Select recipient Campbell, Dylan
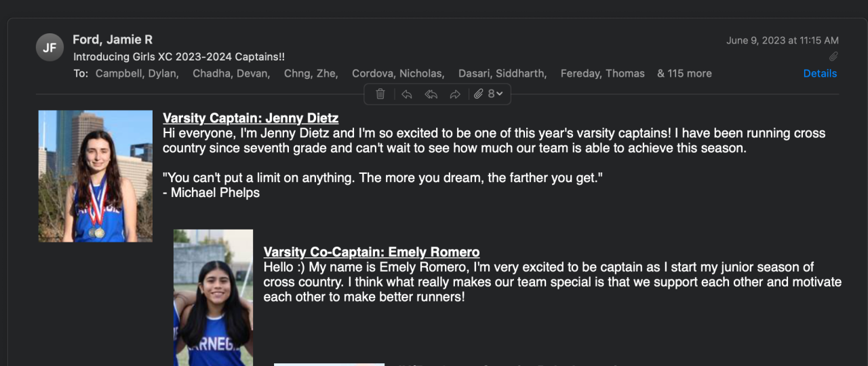This screenshot has width=868, height=366. 136,73
